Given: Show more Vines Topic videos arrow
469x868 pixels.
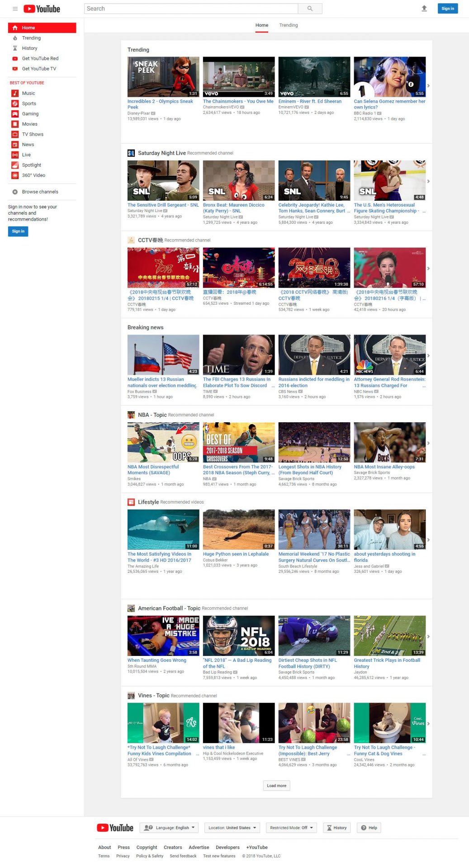Looking at the screenshot, I should 428,724.
